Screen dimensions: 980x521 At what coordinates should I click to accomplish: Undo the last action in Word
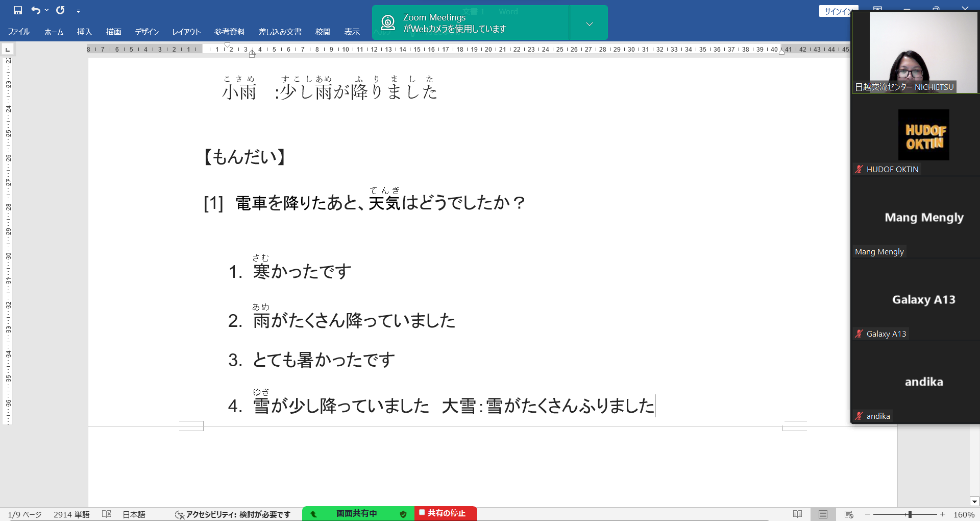35,10
